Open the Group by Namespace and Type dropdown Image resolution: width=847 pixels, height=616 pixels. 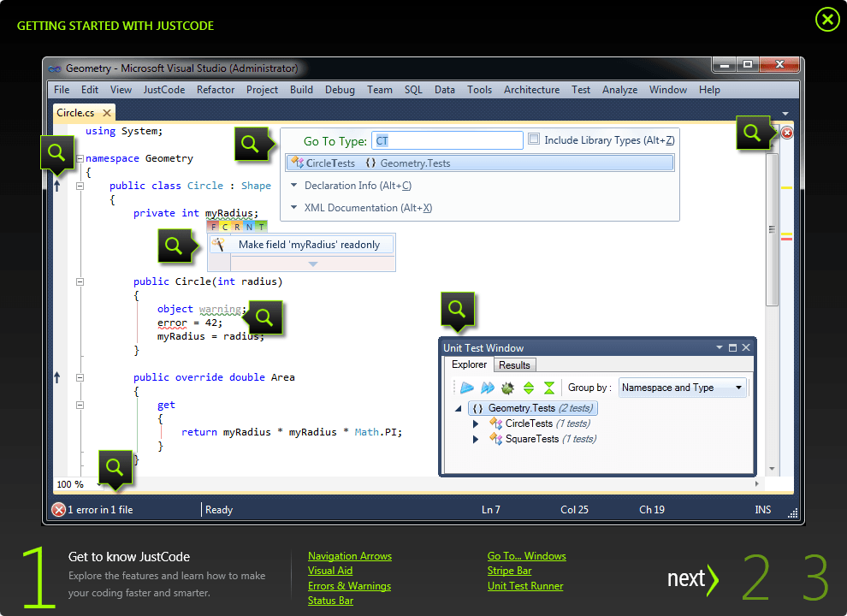[x=683, y=388]
